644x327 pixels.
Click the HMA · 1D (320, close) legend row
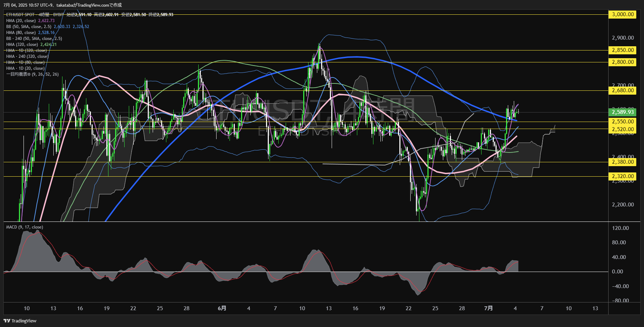(x=26, y=50)
